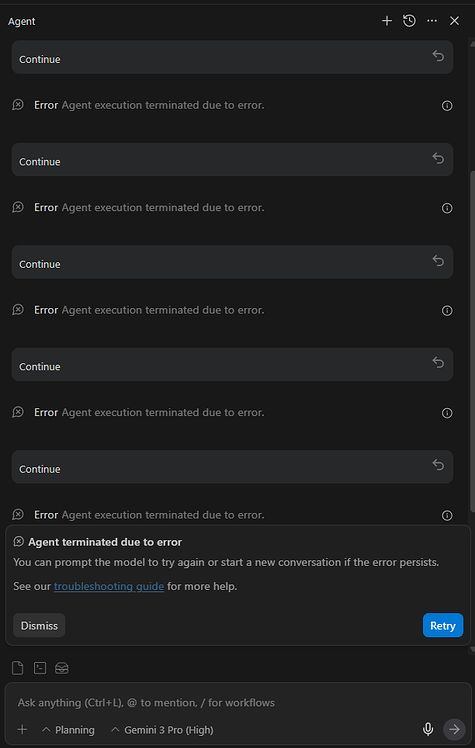475x748 pixels.
Task: Close the Agent panel with the X icon
Action: tap(454, 21)
